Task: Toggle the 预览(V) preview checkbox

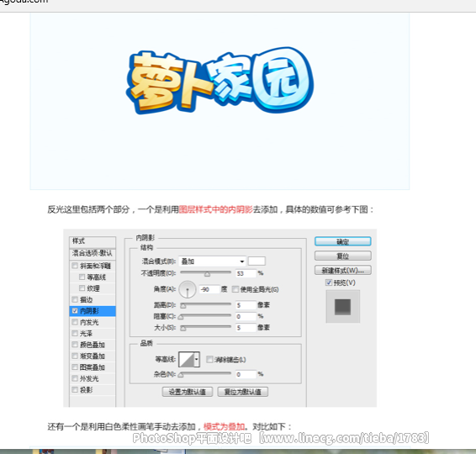Action: click(329, 282)
